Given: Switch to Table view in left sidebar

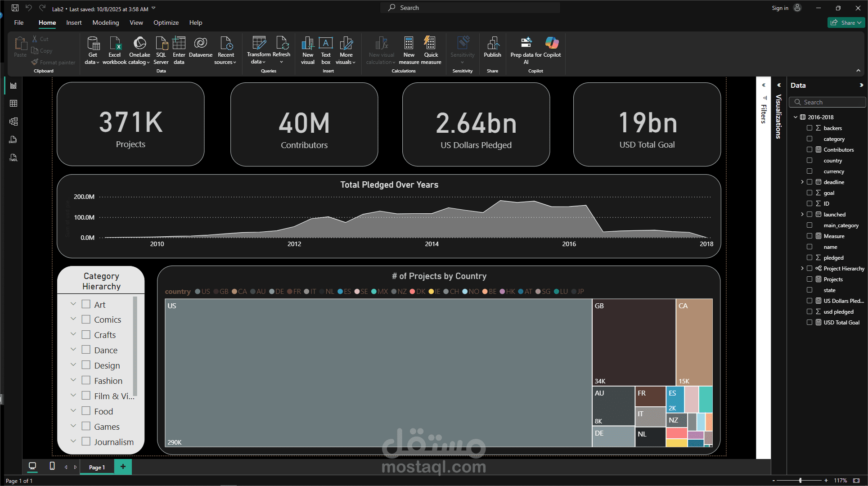Looking at the screenshot, I should point(13,103).
